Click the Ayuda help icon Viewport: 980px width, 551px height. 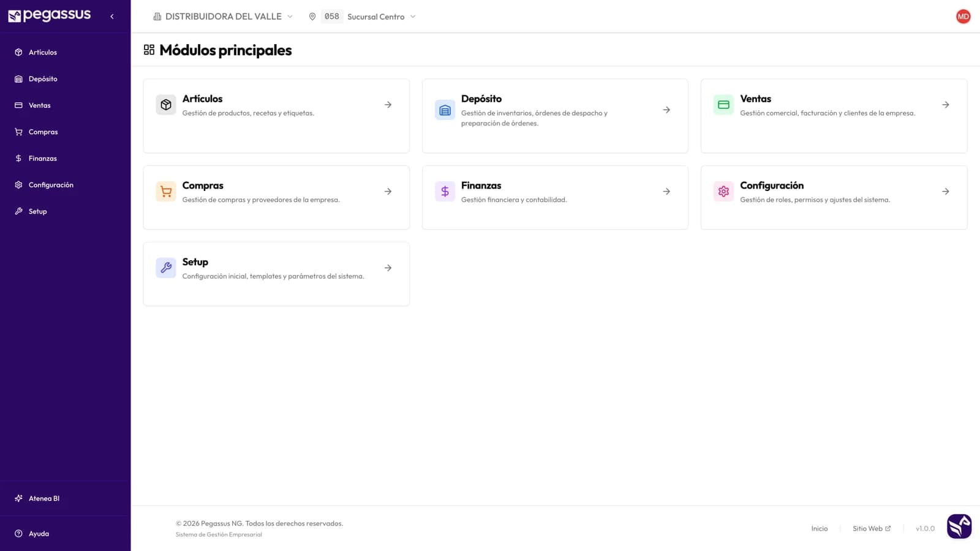(18, 534)
